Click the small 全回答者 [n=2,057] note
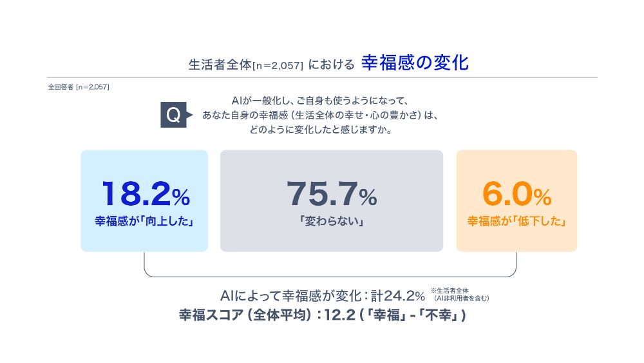 point(79,87)
